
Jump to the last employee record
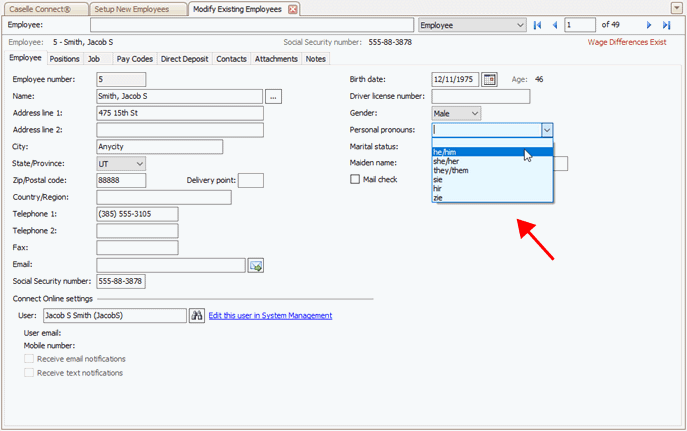(666, 25)
